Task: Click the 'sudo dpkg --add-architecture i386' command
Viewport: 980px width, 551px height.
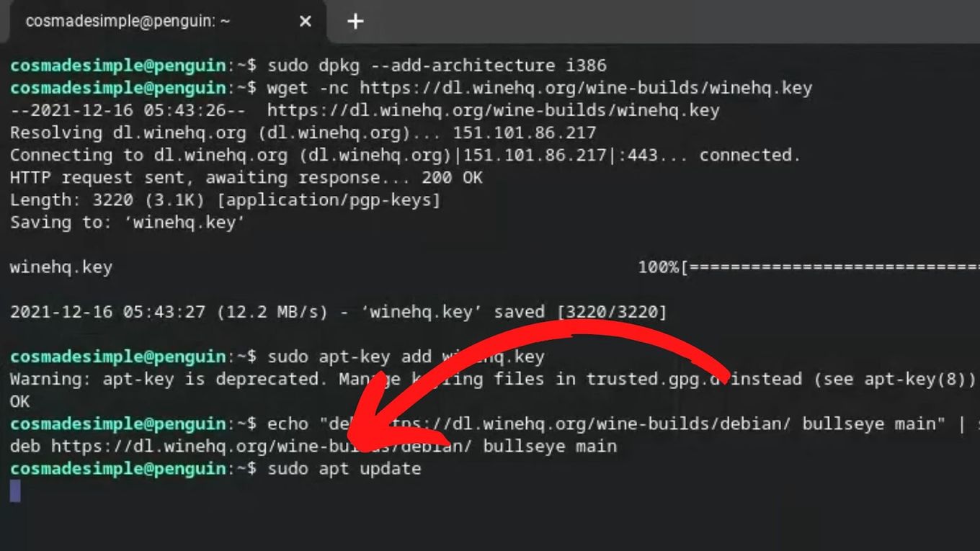Action: point(437,66)
